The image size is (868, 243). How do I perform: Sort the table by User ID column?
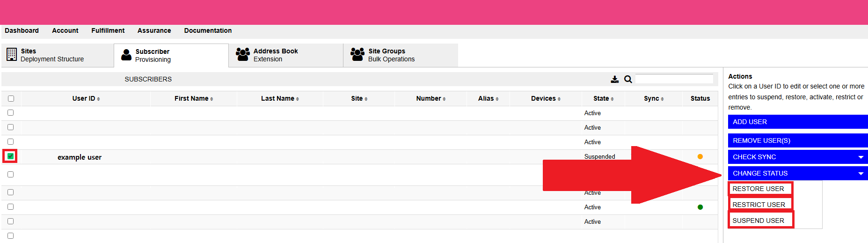click(x=86, y=99)
